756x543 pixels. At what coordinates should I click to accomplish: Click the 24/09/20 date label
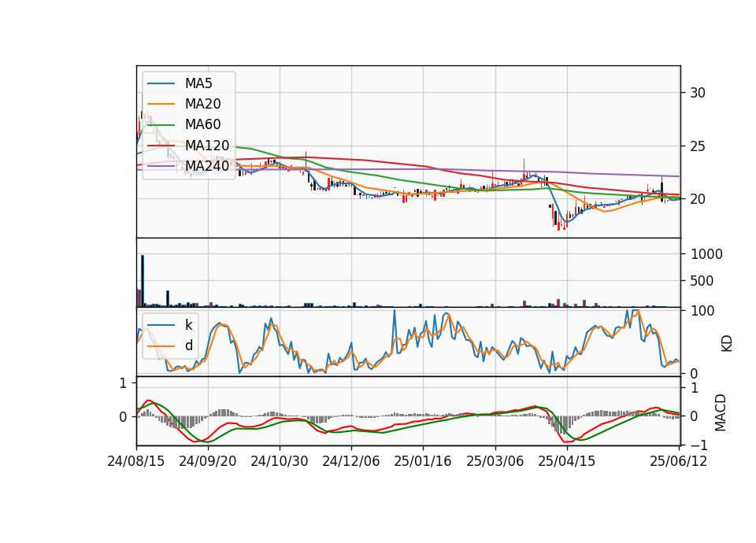click(208, 461)
